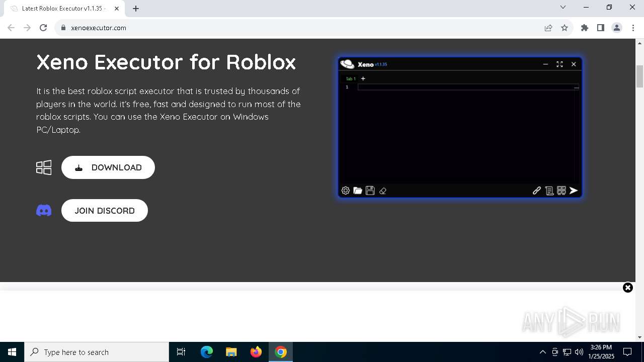Click the execute arrow icon in Xeno preview
The image size is (644, 362).
[x=574, y=191]
